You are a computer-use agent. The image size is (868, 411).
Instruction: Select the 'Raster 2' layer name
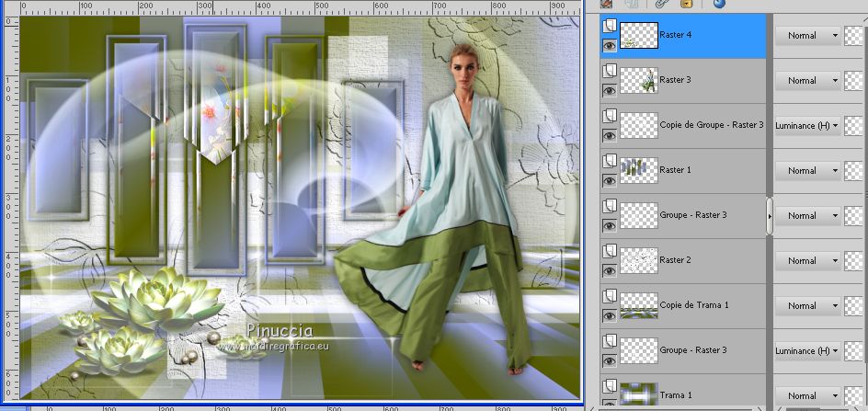coord(675,260)
